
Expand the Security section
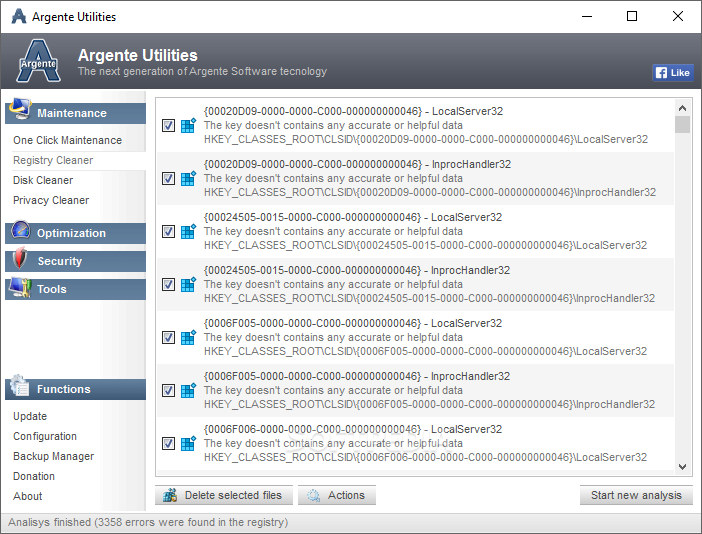pos(75,261)
